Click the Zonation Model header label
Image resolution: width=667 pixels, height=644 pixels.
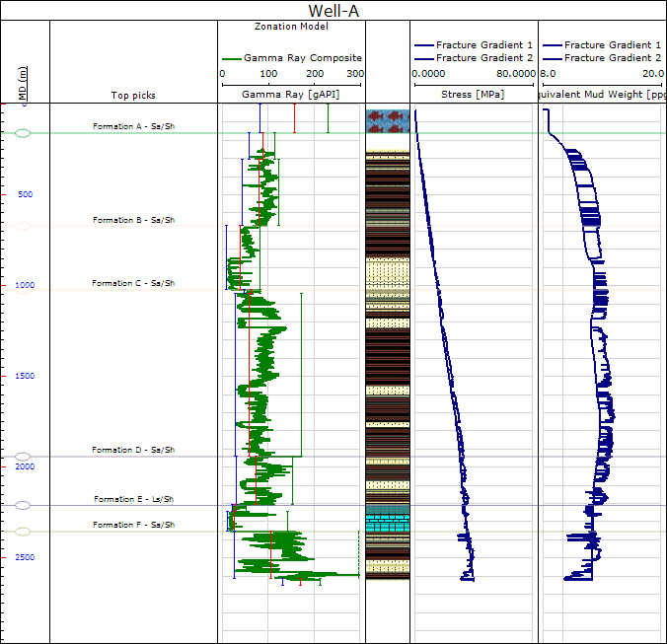tap(290, 26)
